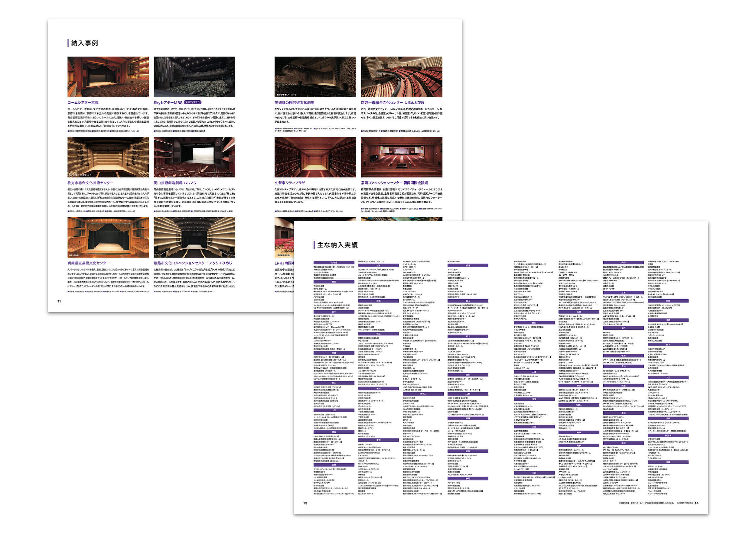The width and height of the screenshot is (756, 534).
Task: Click the 兵庫 section header
Action: click(579, 312)
